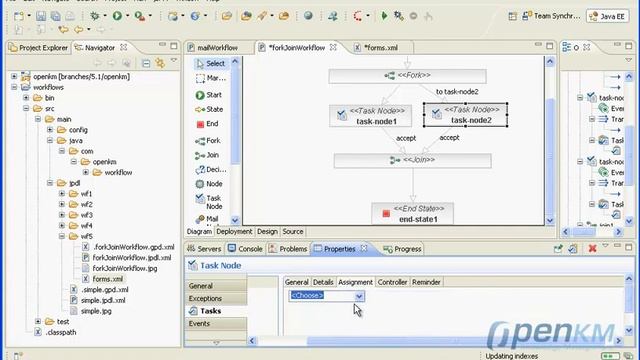640x360 pixels.
Task: Open the Details properties tab
Action: (x=323, y=282)
